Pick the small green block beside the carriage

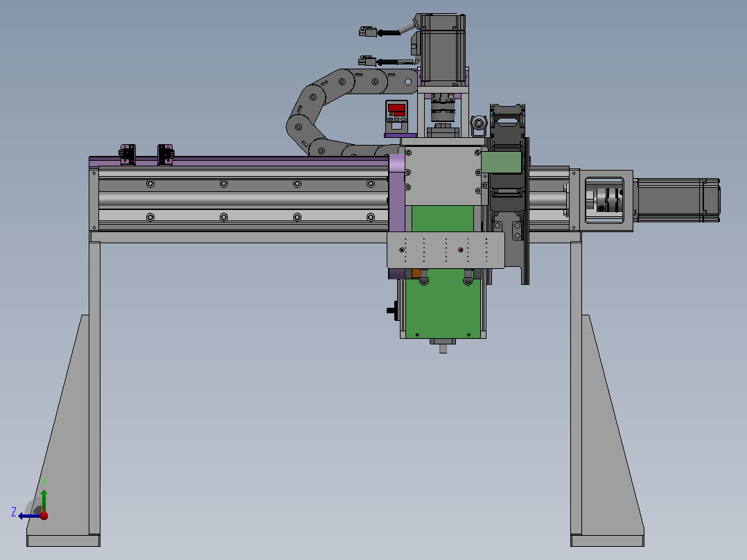(501, 162)
